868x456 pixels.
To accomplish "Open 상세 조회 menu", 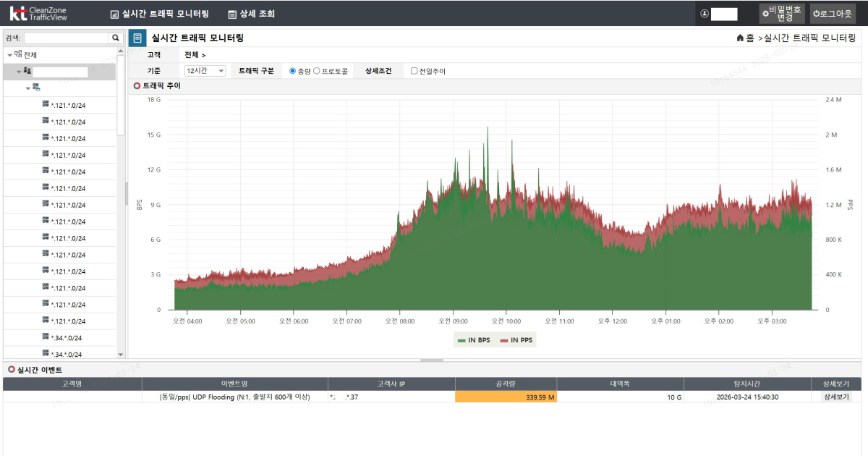I will (x=251, y=14).
